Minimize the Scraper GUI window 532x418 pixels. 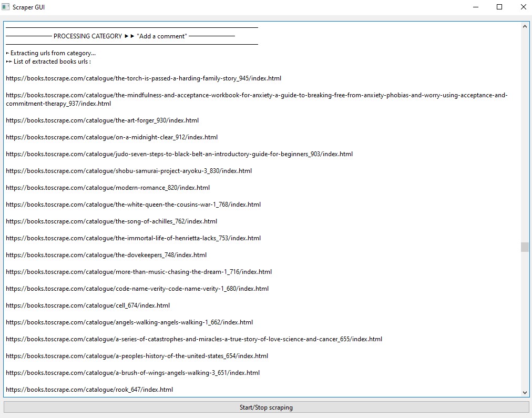click(x=476, y=7)
